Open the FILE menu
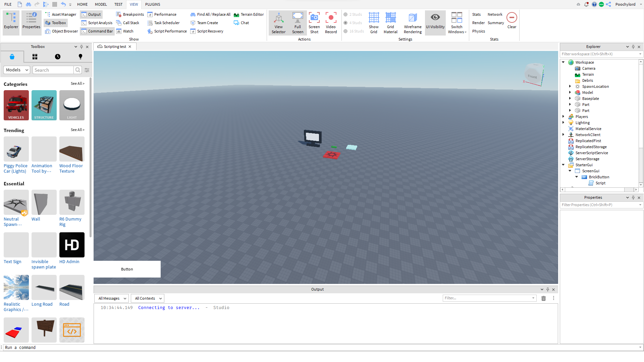Image resolution: width=644 pixels, height=362 pixels. [x=8, y=4]
